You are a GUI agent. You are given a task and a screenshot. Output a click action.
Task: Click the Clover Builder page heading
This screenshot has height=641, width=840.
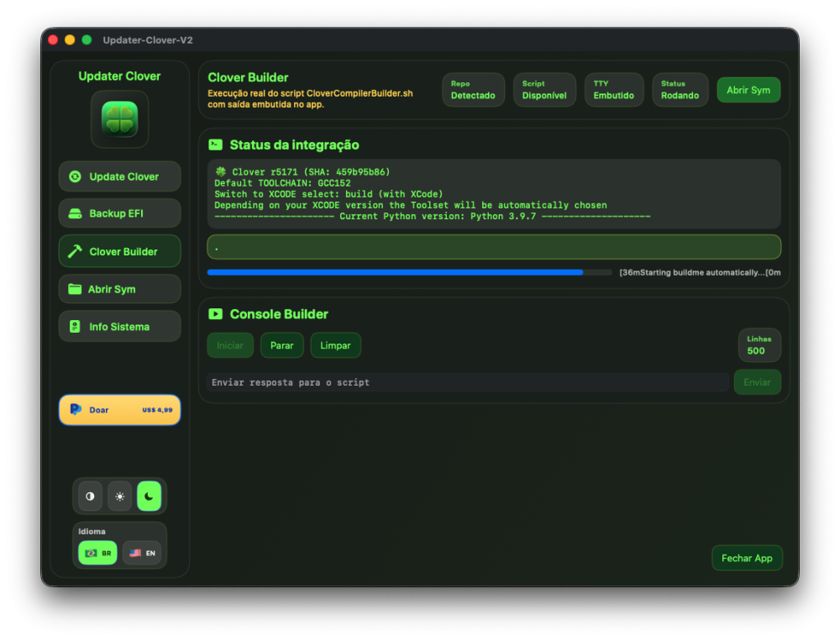click(248, 77)
